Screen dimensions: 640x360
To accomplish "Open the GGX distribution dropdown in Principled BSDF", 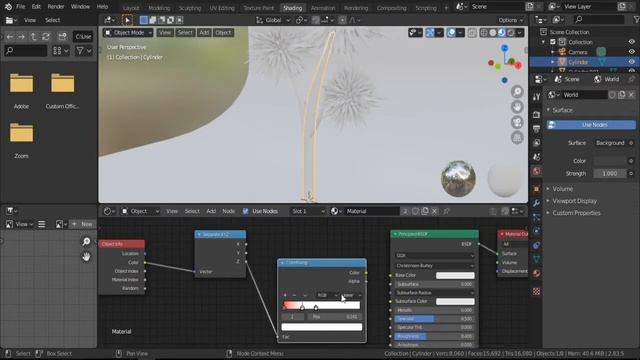I will [x=434, y=256].
